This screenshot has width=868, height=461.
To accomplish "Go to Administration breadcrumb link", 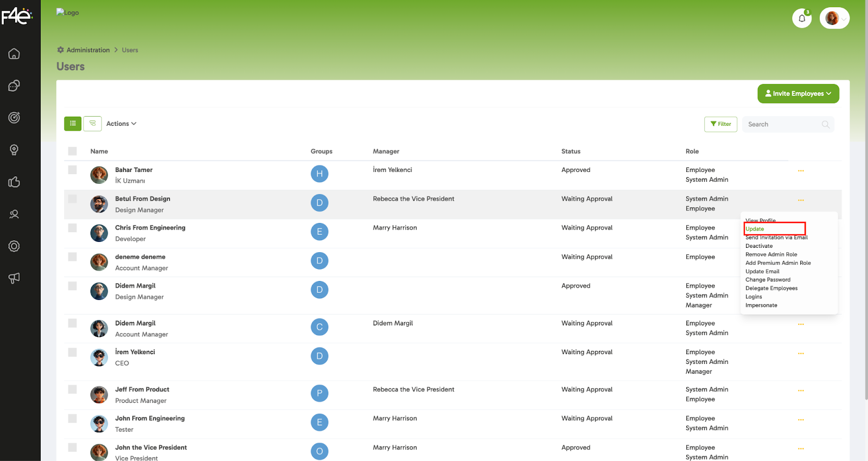I will (88, 50).
